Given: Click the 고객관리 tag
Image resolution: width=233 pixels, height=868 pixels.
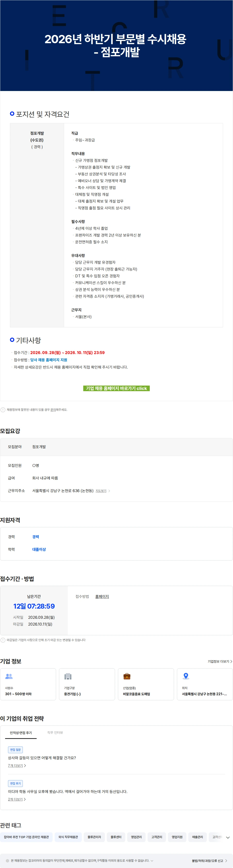Looking at the screenshot, I should 157,837.
